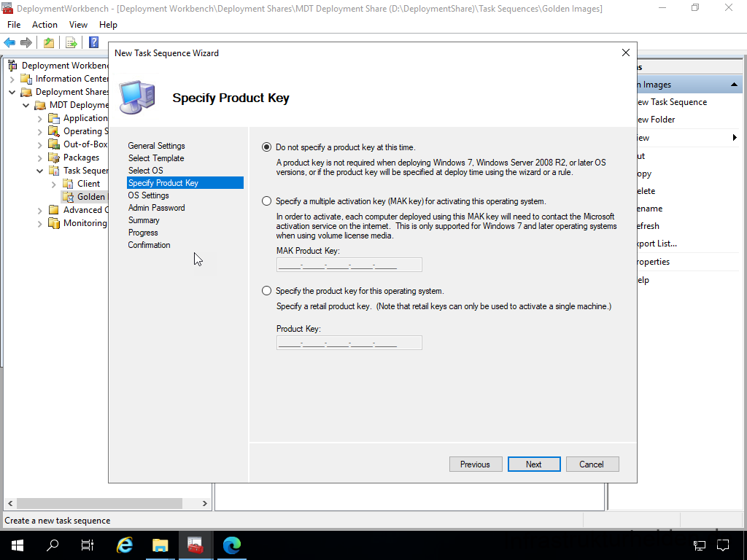The width and height of the screenshot is (747, 560).
Task: Expand the Client folder node
Action: coord(54,184)
